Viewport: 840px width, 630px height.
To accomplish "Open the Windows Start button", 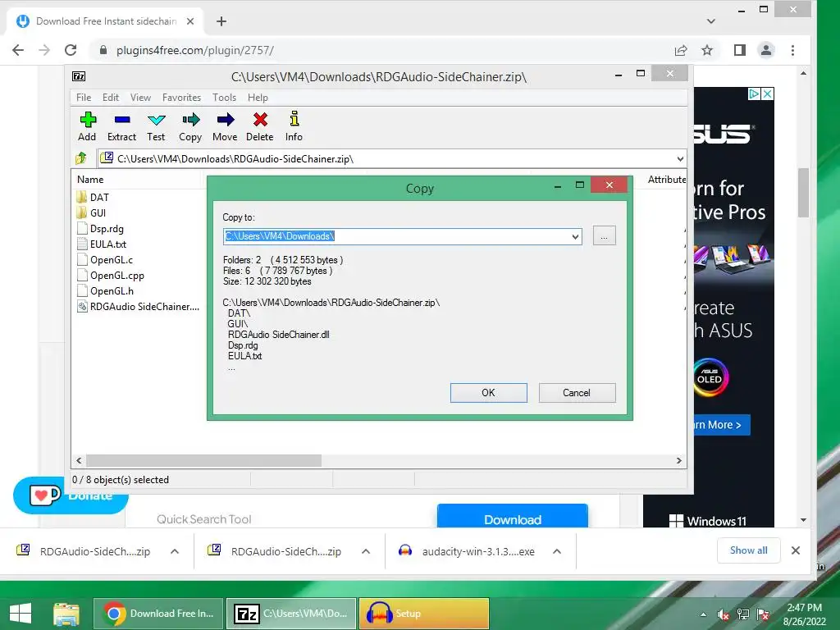I will pos(21,614).
